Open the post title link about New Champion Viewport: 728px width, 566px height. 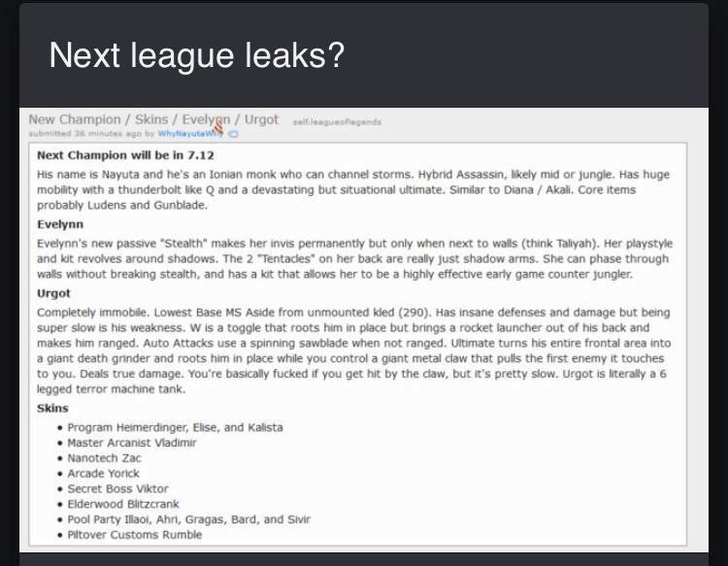pos(153,119)
